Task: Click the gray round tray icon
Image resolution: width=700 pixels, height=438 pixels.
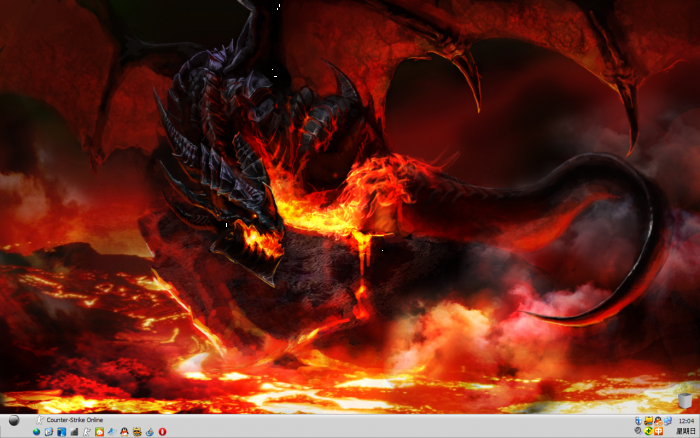Action: 638,431
